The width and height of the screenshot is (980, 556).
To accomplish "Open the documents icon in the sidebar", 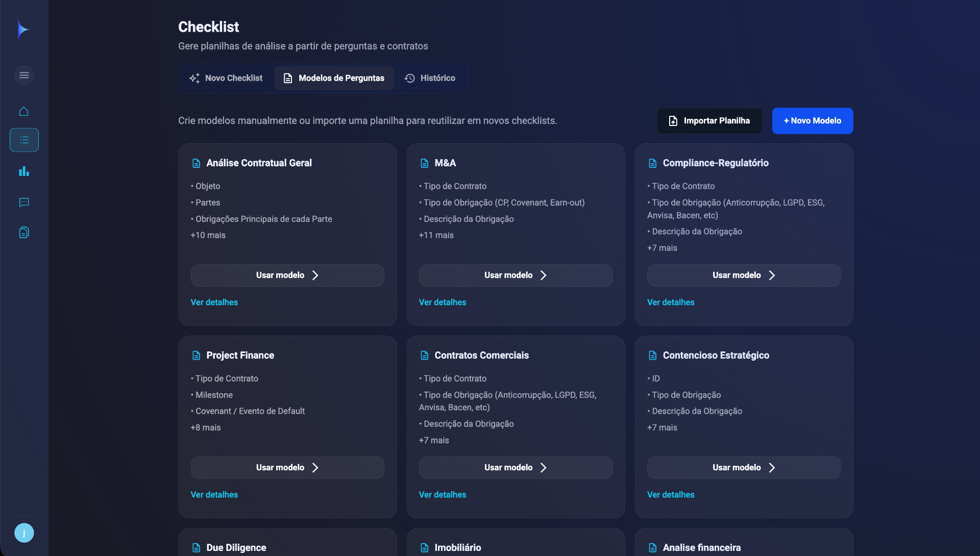I will pos(24,233).
